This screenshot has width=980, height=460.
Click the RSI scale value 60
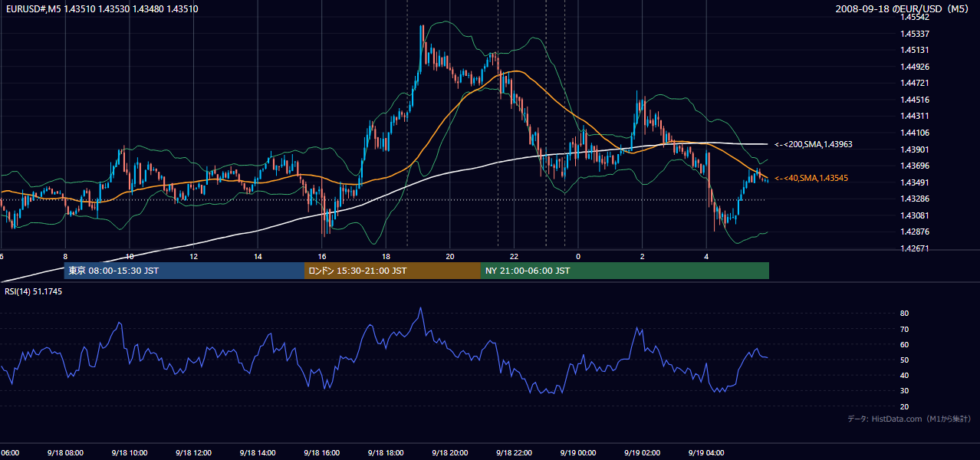coord(905,344)
